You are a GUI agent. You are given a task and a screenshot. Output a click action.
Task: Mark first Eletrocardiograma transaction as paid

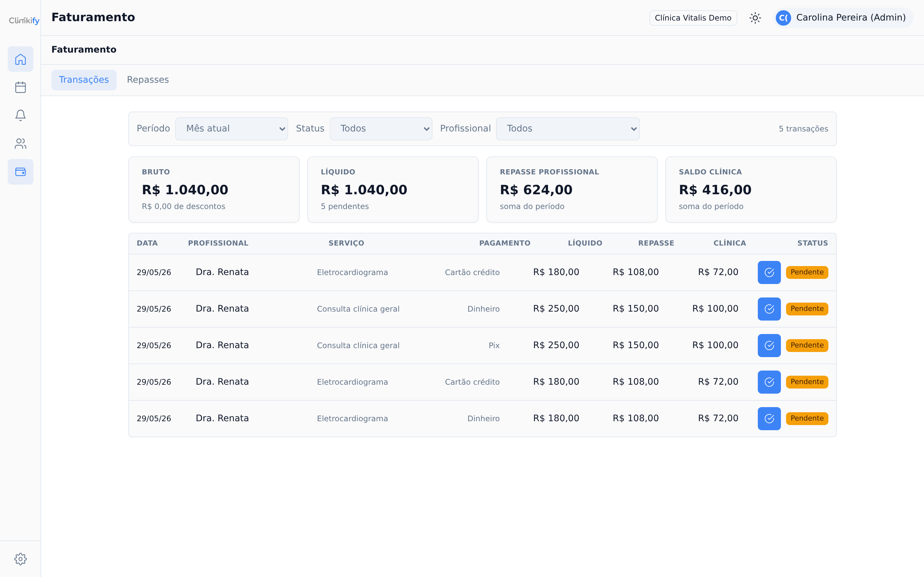[x=769, y=272]
